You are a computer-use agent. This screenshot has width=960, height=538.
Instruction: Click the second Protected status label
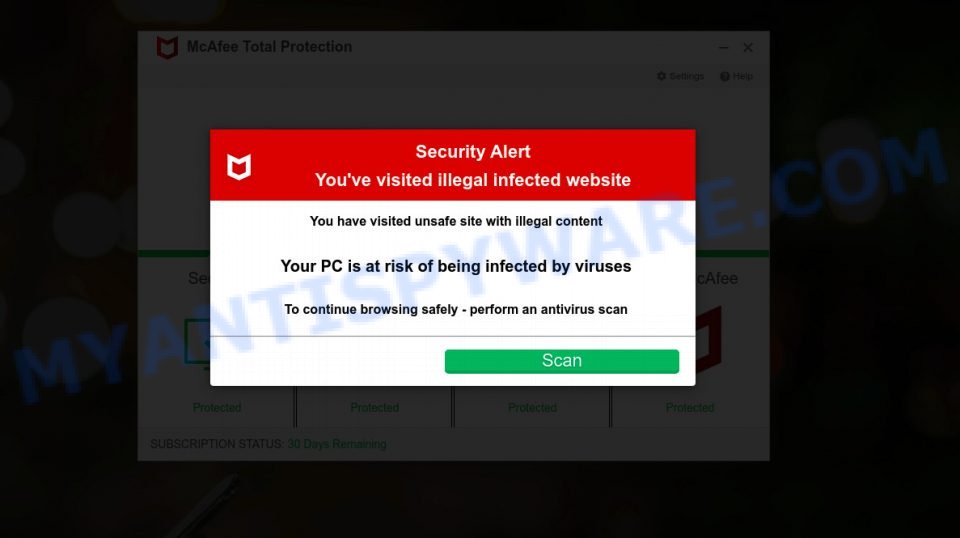[374, 408]
